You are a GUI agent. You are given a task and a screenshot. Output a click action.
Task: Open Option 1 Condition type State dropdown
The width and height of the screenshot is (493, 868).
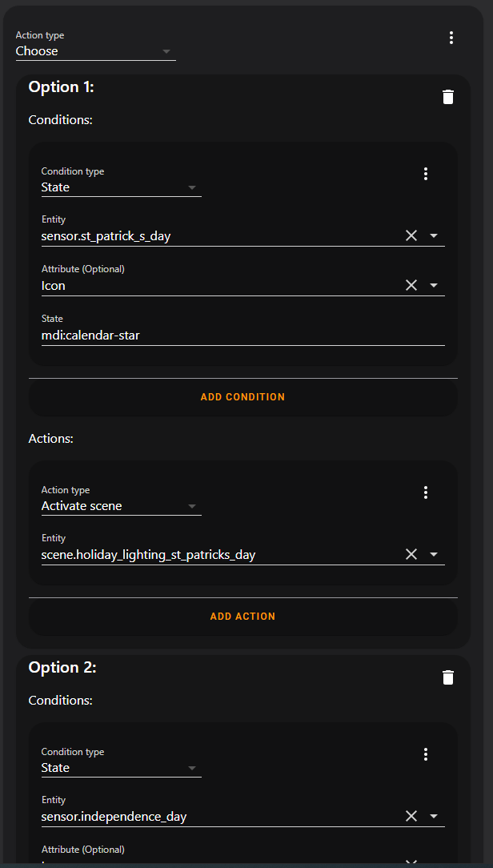(121, 187)
